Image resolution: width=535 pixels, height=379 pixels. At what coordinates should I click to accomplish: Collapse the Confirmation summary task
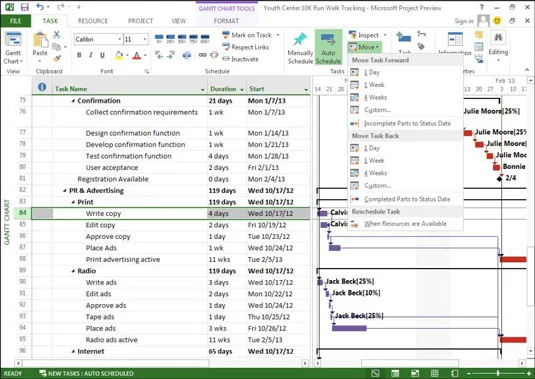click(73, 101)
